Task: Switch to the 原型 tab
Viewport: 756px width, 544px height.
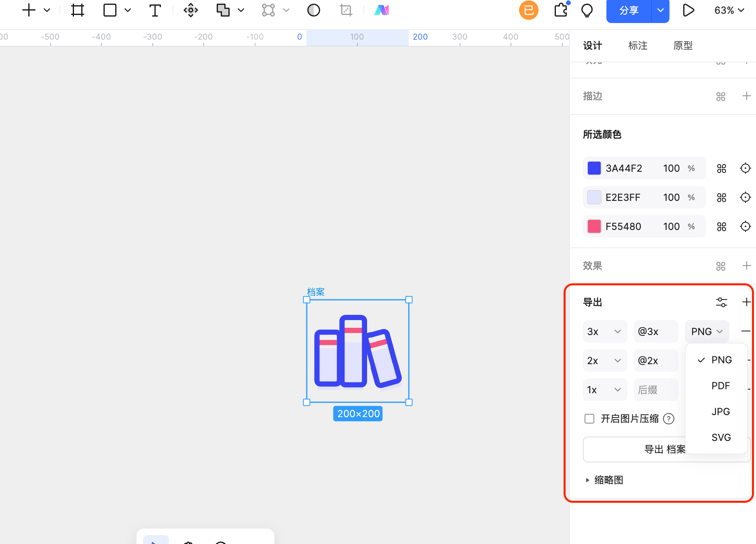Action: tap(683, 46)
